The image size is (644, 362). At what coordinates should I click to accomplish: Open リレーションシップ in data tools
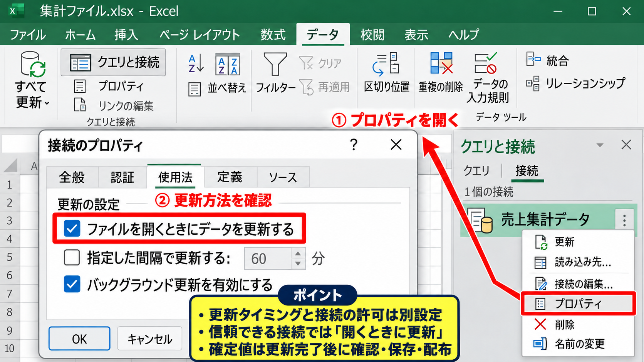point(575,83)
